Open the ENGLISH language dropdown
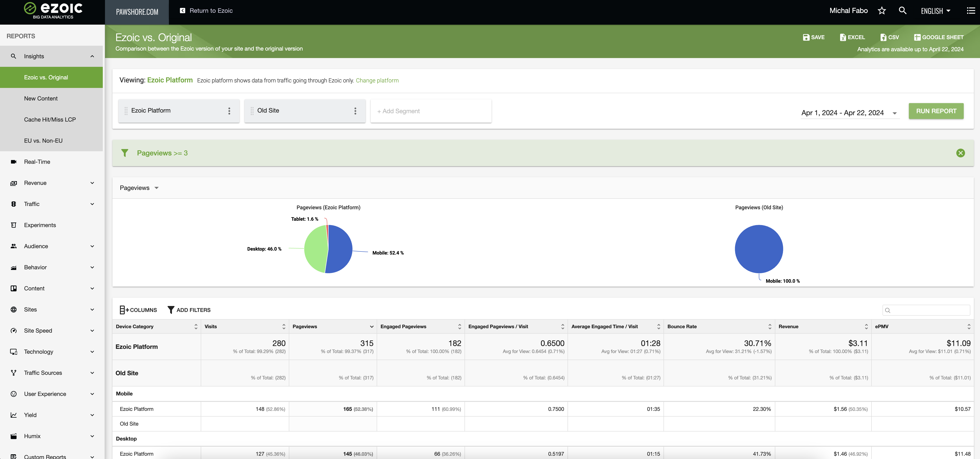The width and height of the screenshot is (980, 459). [x=935, y=11]
